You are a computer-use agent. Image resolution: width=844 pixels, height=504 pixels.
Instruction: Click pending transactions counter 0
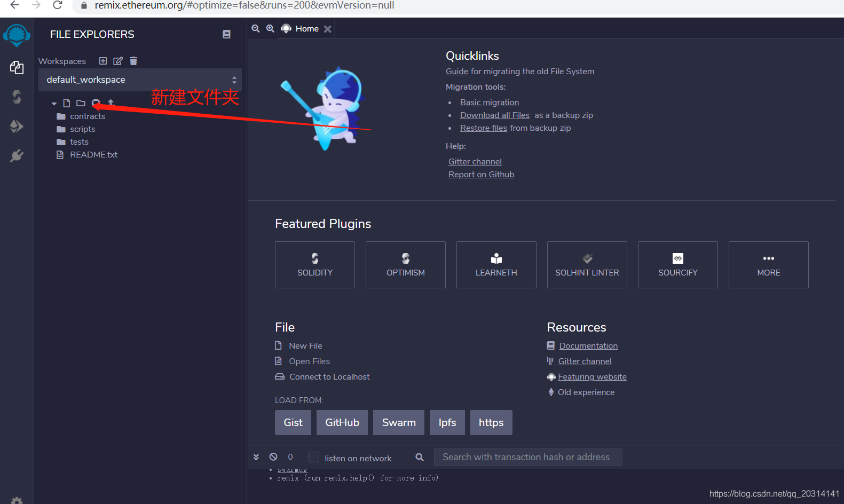[290, 457]
